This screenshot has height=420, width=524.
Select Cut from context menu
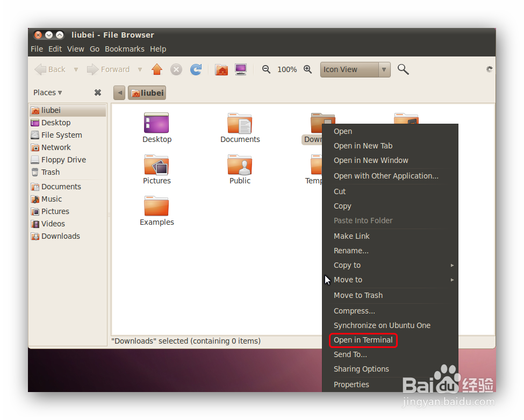tap(390, 191)
